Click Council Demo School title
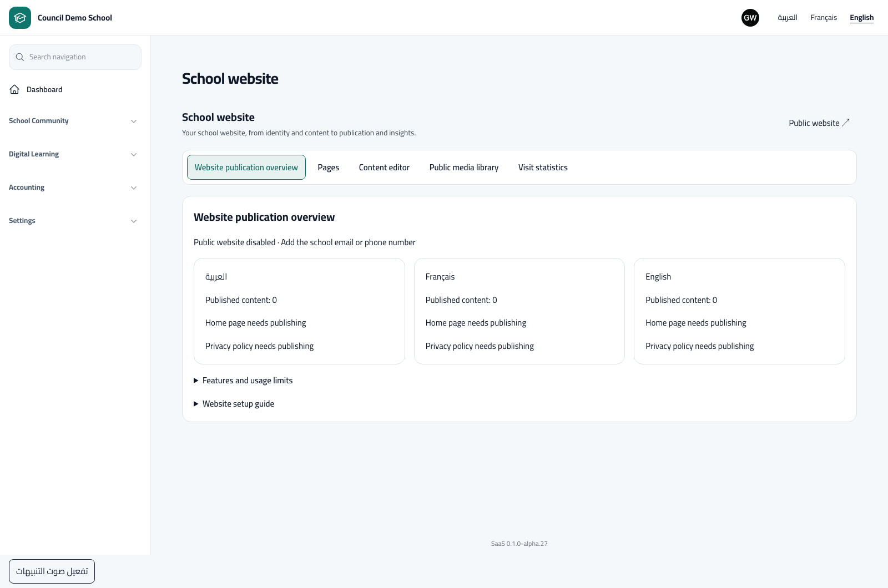The height and width of the screenshot is (588, 888). pyautogui.click(x=75, y=18)
